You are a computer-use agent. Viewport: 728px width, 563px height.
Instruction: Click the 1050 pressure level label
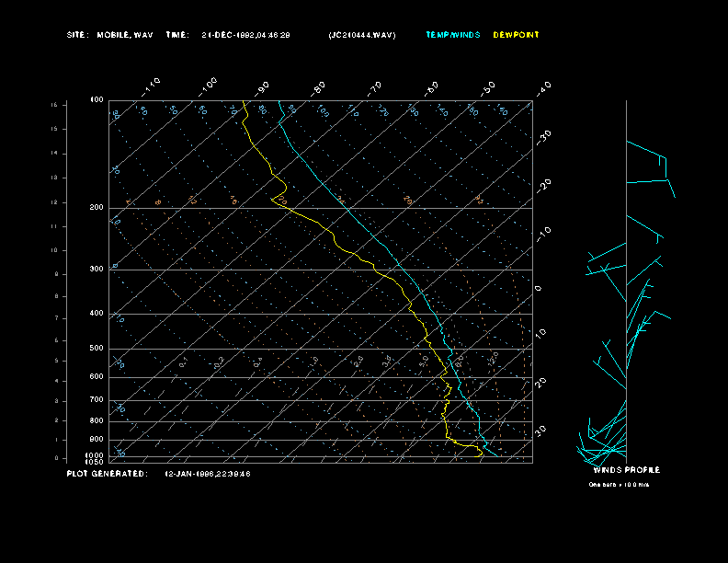coord(95,462)
